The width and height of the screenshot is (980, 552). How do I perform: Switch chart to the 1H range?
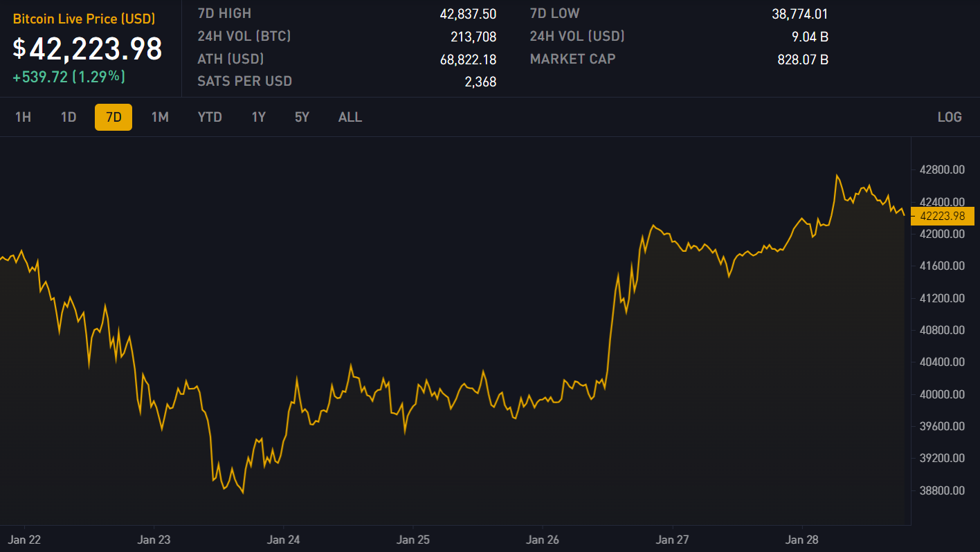coord(23,117)
